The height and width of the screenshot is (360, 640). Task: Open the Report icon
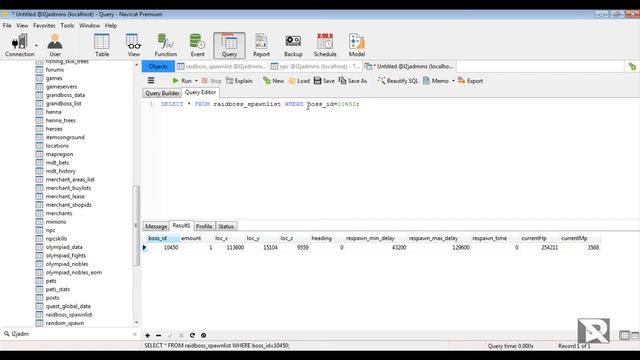[x=261, y=45]
